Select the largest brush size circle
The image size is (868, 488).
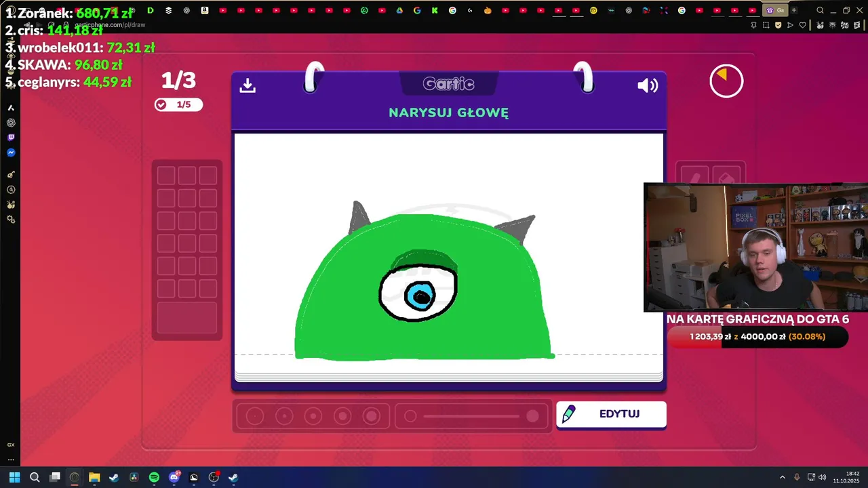coord(372,416)
